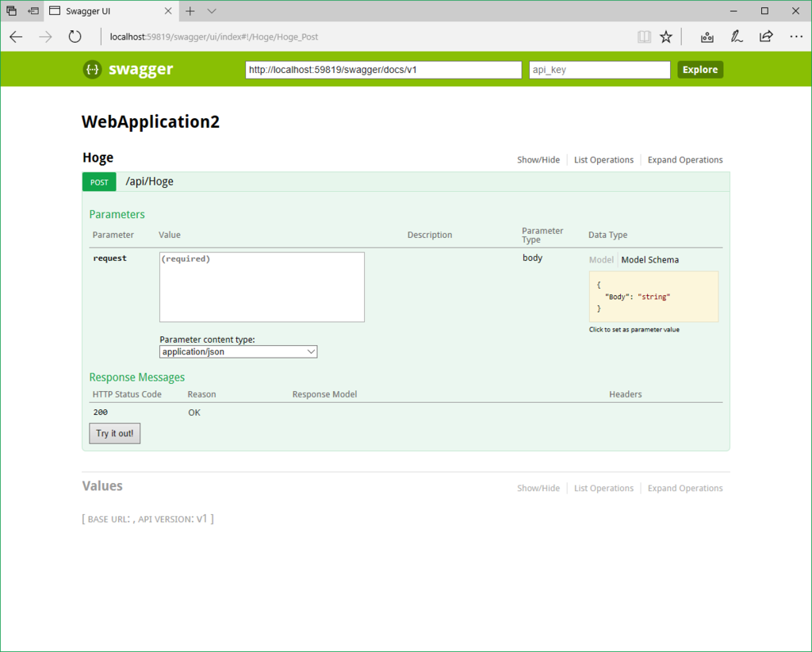Open the tab preview chevron
Screen dimensions: 812x652
pyautogui.click(x=212, y=11)
